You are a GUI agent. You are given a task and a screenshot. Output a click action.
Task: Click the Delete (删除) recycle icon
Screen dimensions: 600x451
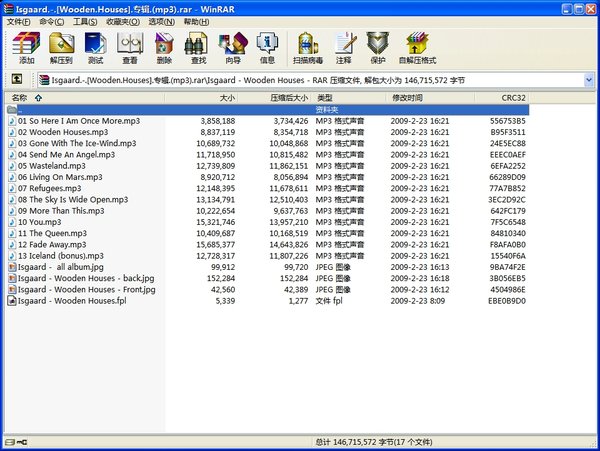[164, 48]
